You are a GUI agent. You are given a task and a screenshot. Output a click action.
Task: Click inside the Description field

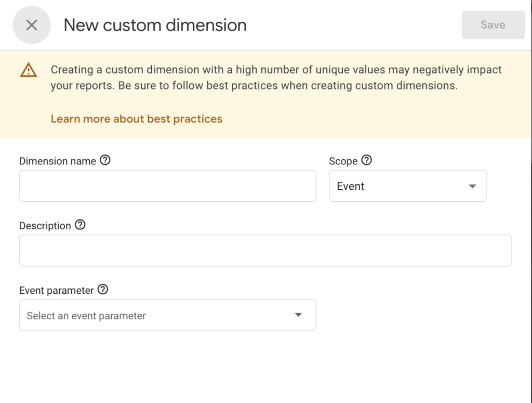(265, 250)
